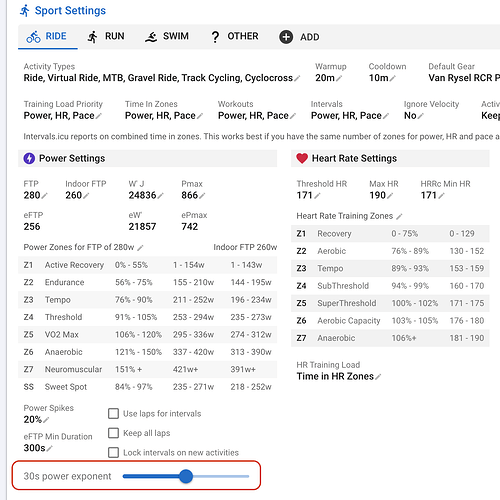Edit HR Training Load pencil icon

378,377
